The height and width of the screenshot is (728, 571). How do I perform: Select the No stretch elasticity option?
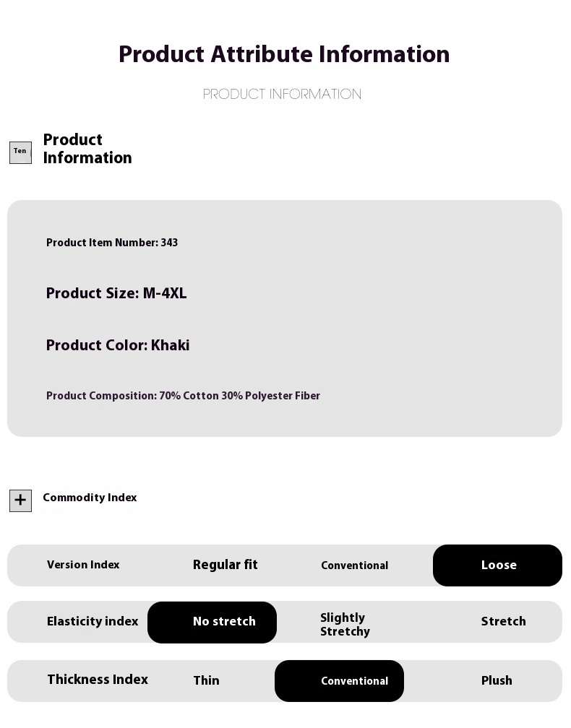(212, 622)
